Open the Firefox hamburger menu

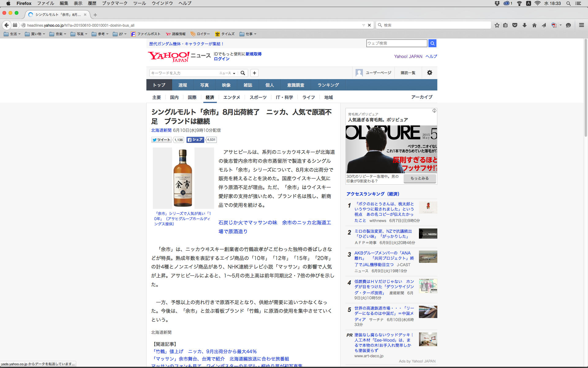pyautogui.click(x=581, y=25)
